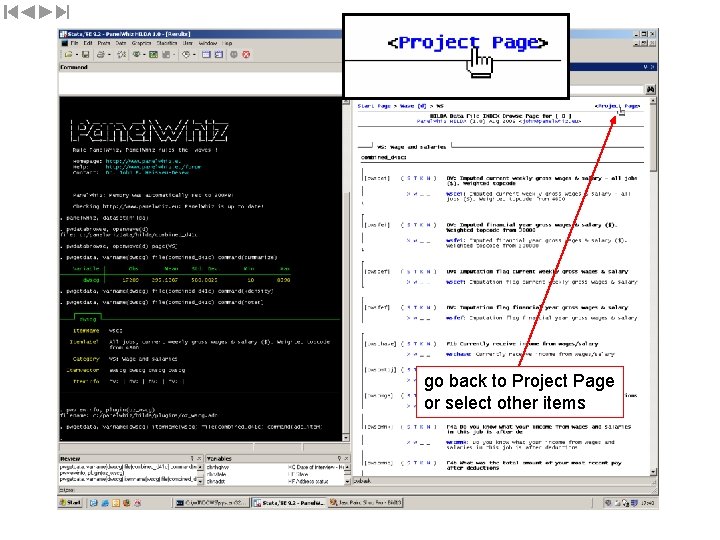Click blue variable link under Imputed current weekly wages
The height and width of the screenshot is (540, 720).
tap(454, 194)
